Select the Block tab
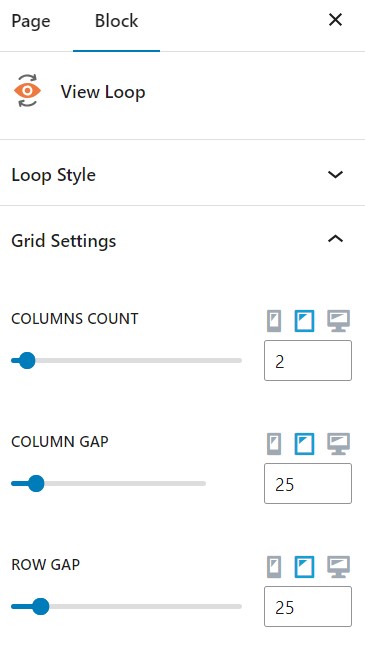This screenshot has width=365, height=662. click(x=116, y=21)
